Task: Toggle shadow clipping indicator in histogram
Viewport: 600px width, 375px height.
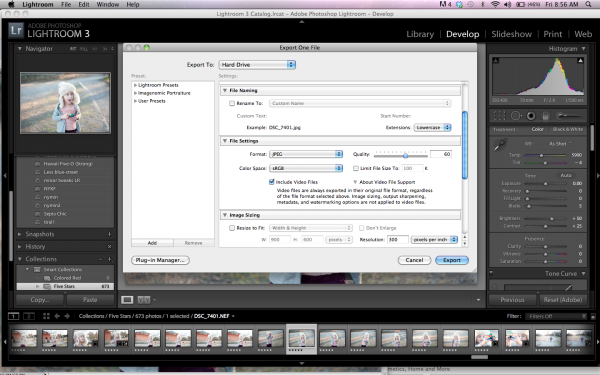Action: (496, 60)
